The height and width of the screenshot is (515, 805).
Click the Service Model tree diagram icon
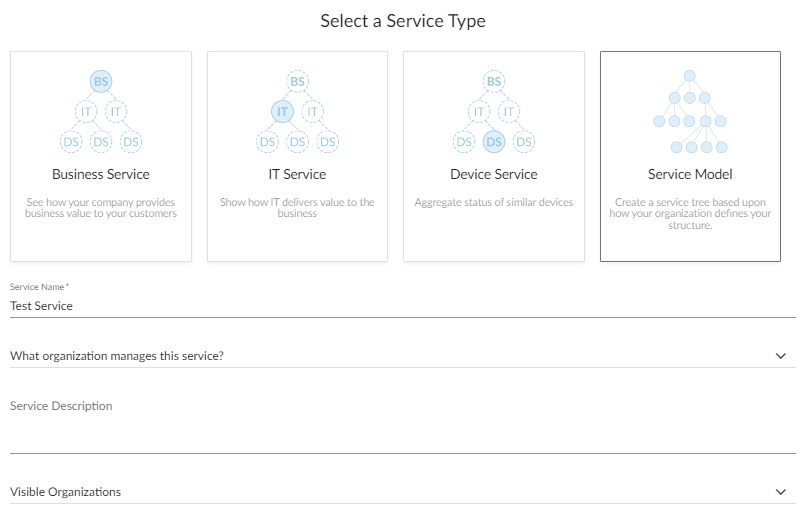(x=690, y=111)
